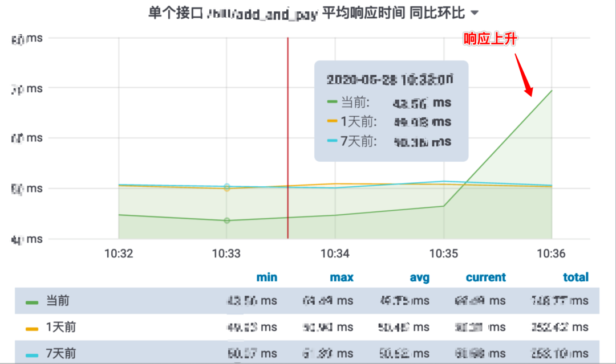
Task: Click the red 响应上升 annotation text
Action: pyautogui.click(x=490, y=39)
